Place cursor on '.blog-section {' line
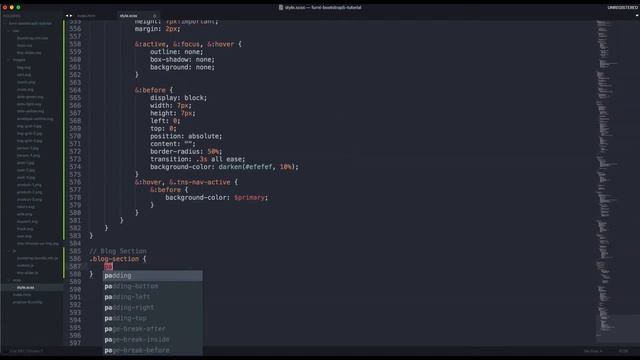 coord(118,259)
